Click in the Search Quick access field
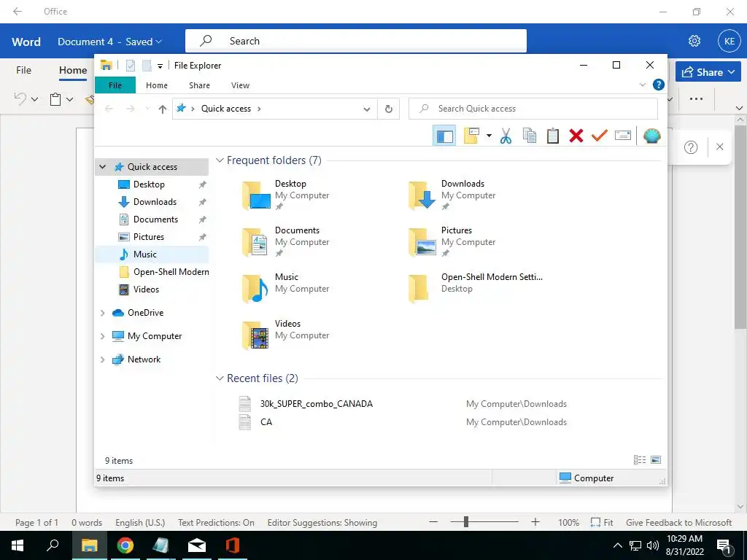This screenshot has height=560, width=747. click(533, 109)
